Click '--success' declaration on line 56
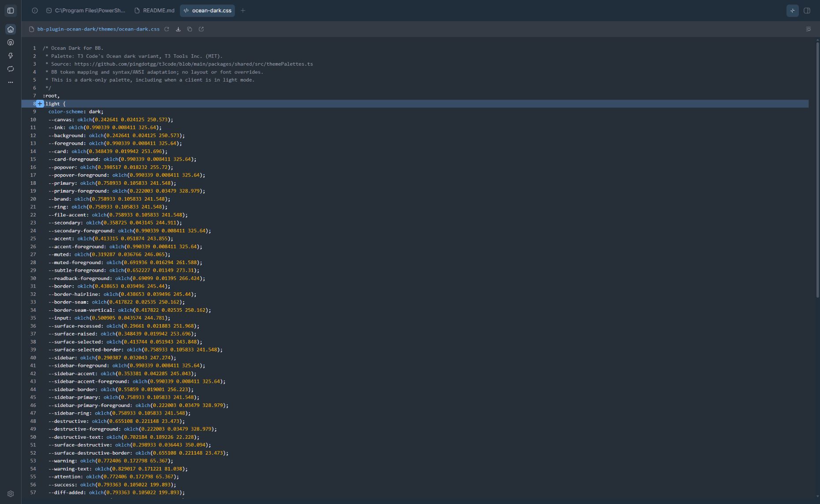Screen dimensions: 820x504 [112, 485]
